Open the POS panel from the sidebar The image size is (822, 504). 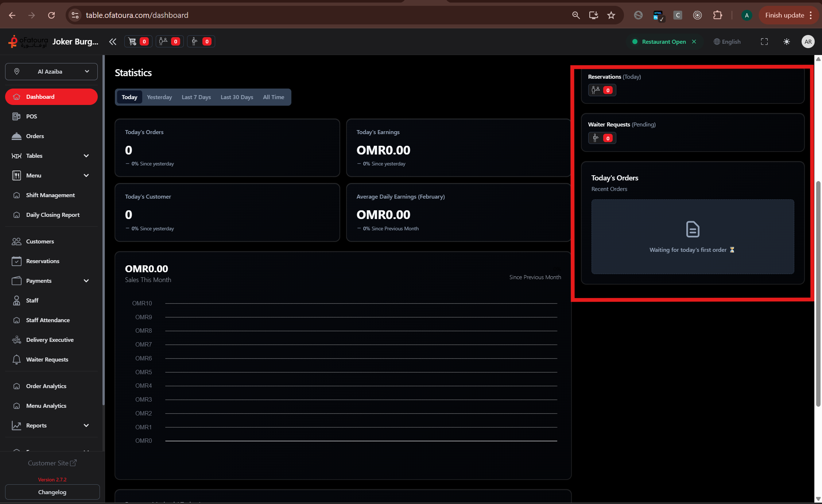[x=31, y=116]
